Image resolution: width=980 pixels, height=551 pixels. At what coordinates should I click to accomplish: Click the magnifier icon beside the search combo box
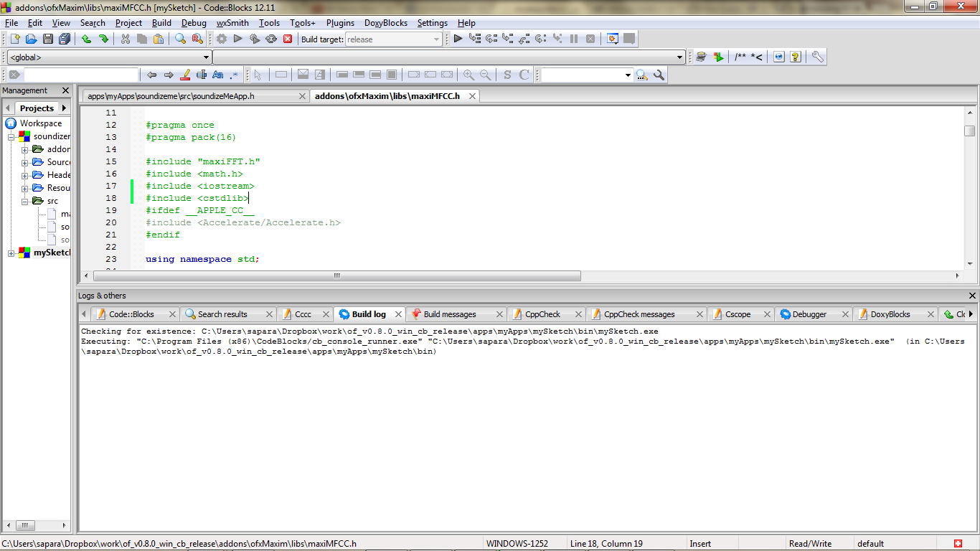[x=641, y=75]
